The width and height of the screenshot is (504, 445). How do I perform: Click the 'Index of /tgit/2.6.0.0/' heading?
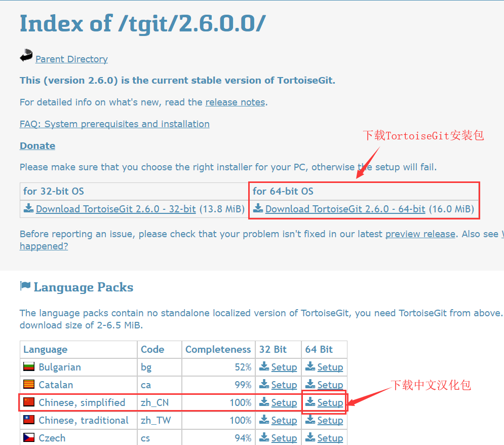143,24
